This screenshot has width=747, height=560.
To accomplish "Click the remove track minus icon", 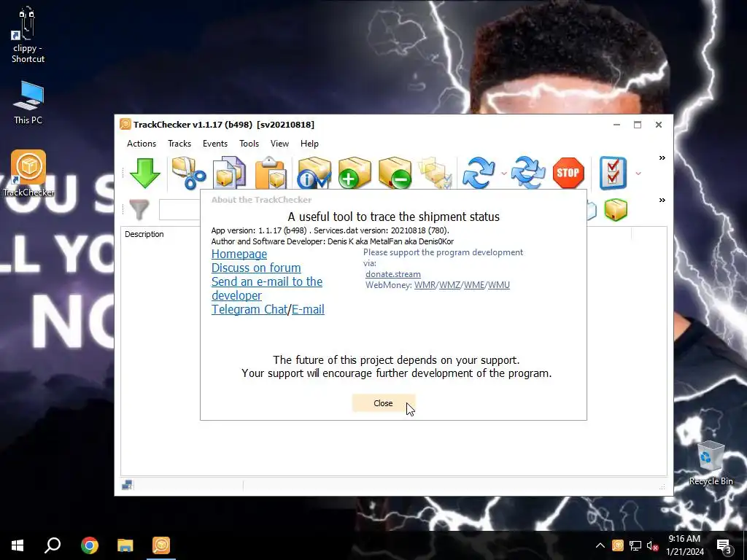I will [x=395, y=173].
